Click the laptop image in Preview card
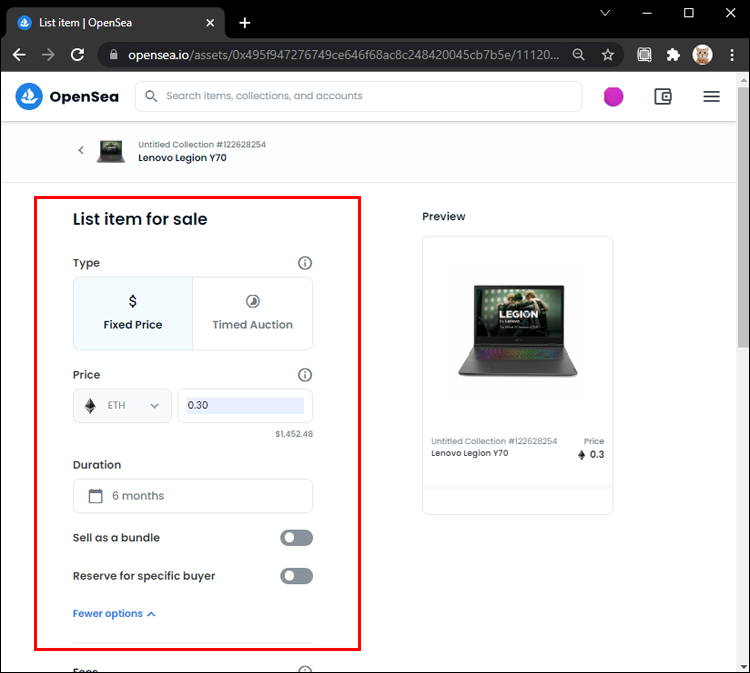The height and width of the screenshot is (673, 750). tap(518, 331)
